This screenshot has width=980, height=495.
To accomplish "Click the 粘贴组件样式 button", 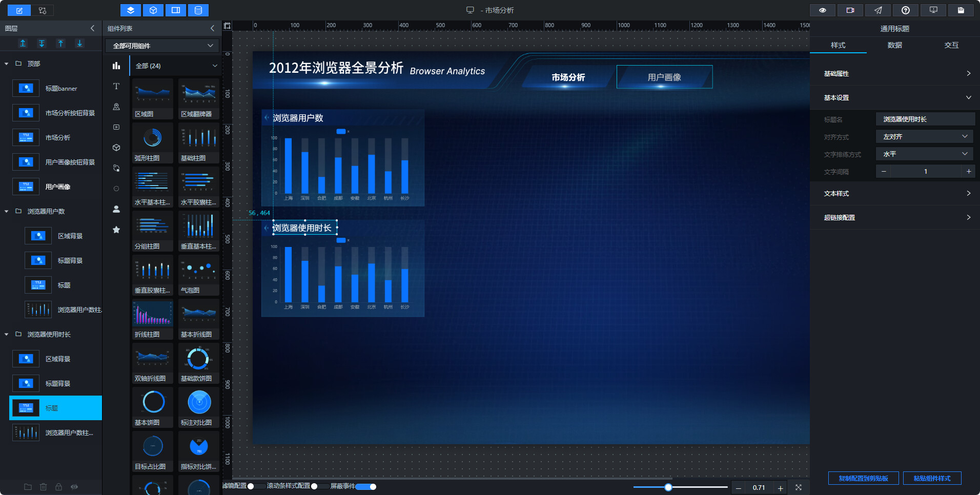I will 932,478.
